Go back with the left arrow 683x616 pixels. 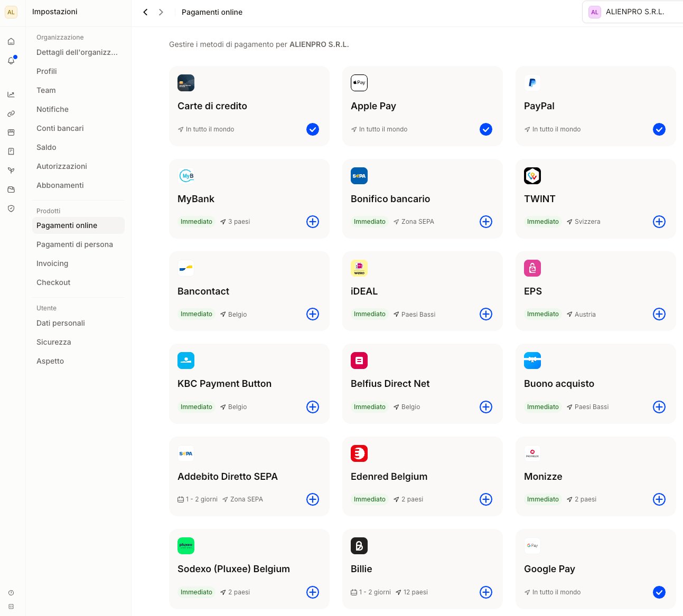tap(145, 12)
